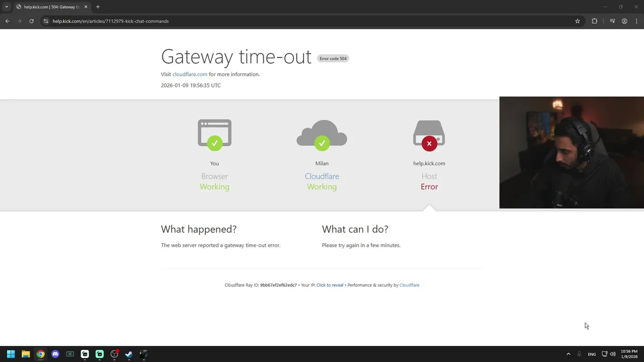Click the microphone tray icon
This screenshot has height=362, width=644.
coord(579,354)
